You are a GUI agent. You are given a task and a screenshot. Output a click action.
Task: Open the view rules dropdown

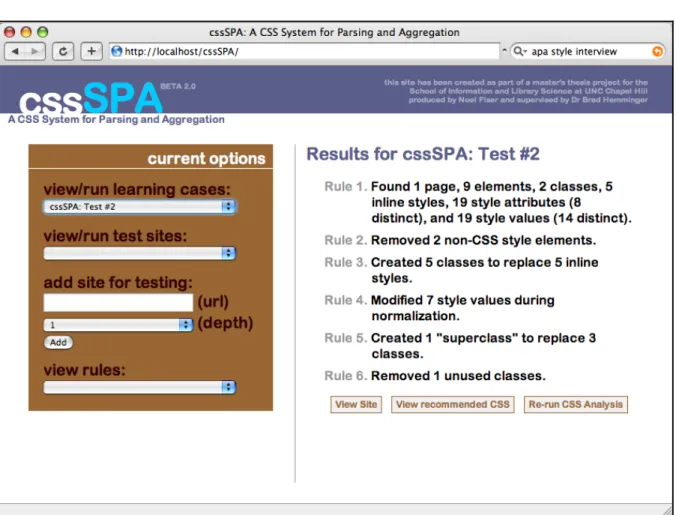click(140, 387)
